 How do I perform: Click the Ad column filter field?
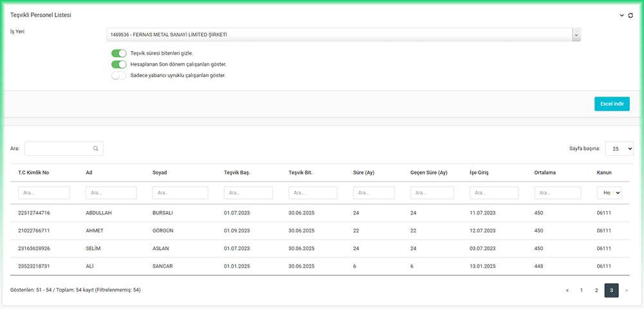[x=111, y=192]
